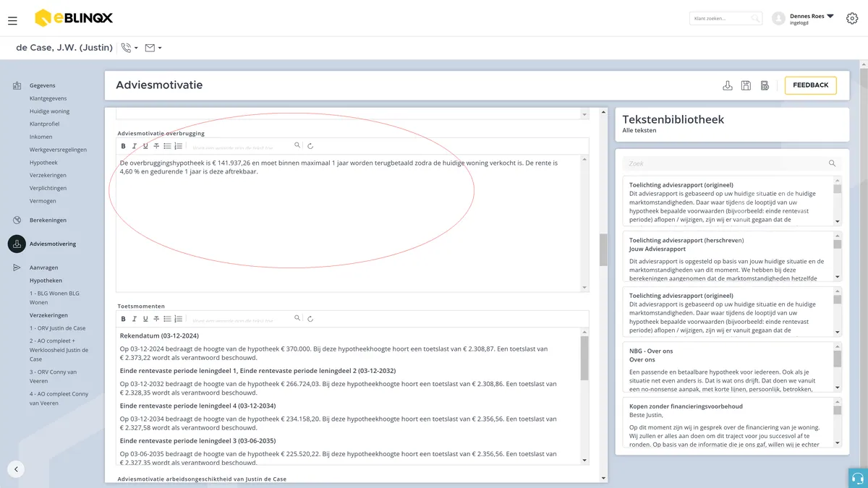This screenshot has width=868, height=488.
Task: Toggle italic in Adviesmotivatie overbrugging editor
Action: [134, 146]
